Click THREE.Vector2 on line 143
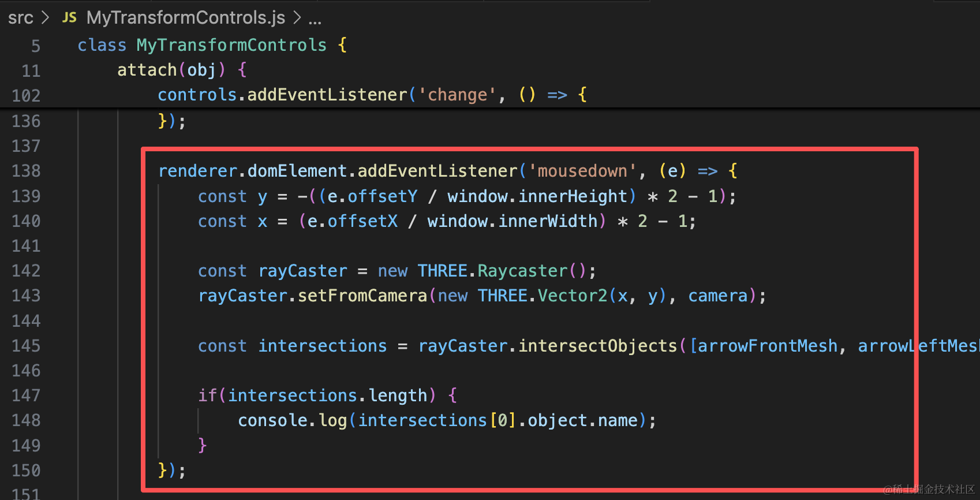 point(543,296)
